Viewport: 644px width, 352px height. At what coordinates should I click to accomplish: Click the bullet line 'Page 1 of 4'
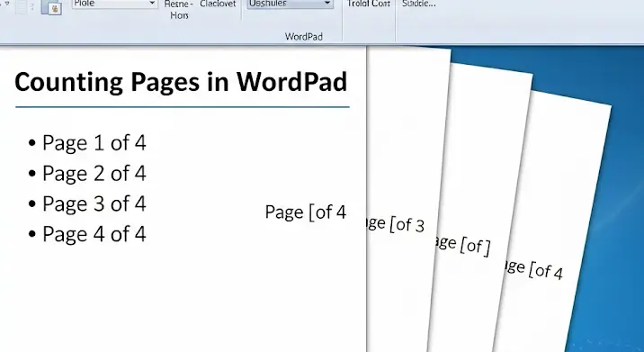point(87,143)
